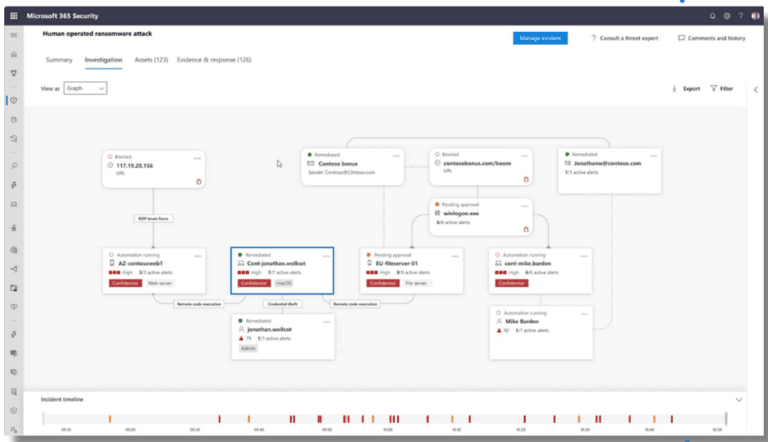This screenshot has width=768, height=442.
Task: Click user account avatar in header
Action: [755, 16]
